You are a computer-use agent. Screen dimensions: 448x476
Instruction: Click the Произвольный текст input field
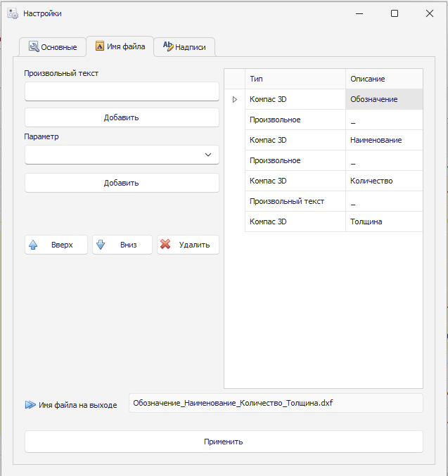[x=122, y=91]
